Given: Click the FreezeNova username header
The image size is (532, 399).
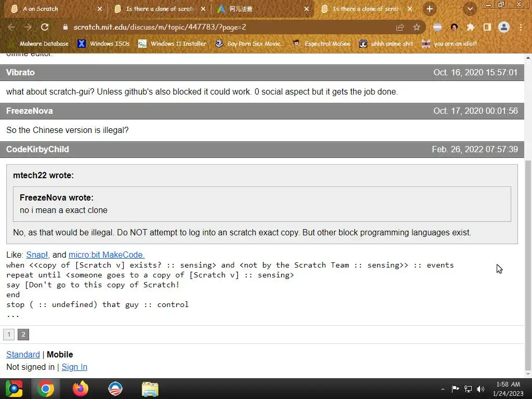Looking at the screenshot, I should pos(30,111).
